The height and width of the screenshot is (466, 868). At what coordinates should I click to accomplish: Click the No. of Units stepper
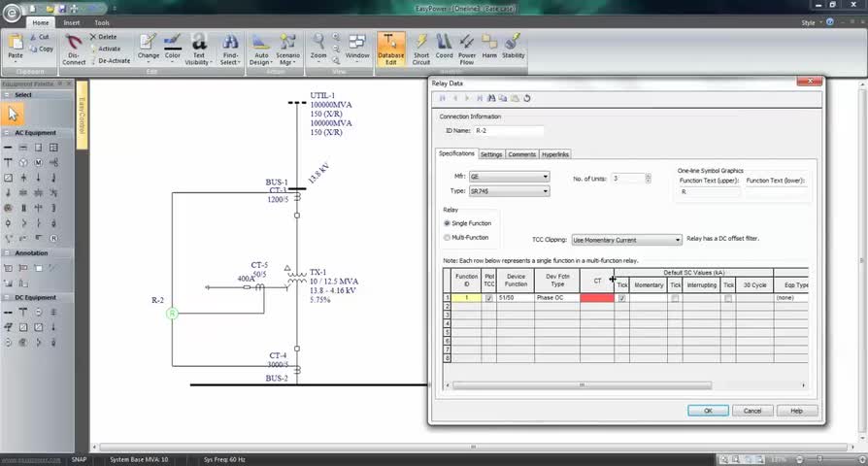point(649,179)
